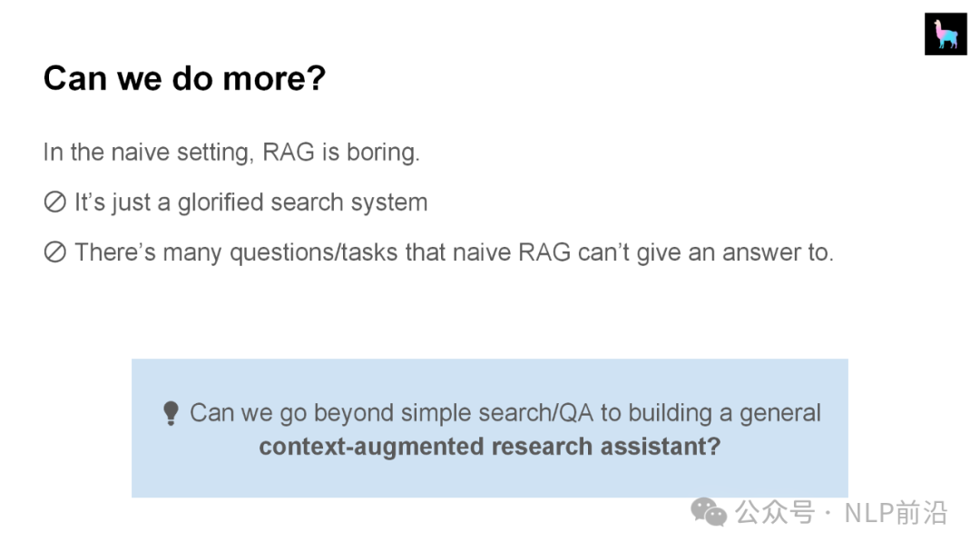The height and width of the screenshot is (552, 980).
Task: Click the NLP前沿 watermark text
Action: (x=896, y=513)
